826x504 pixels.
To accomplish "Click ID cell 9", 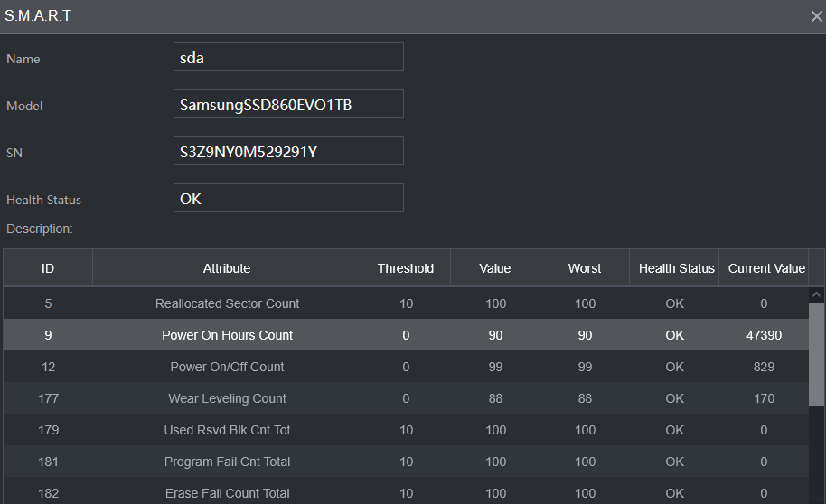I will click(x=48, y=335).
